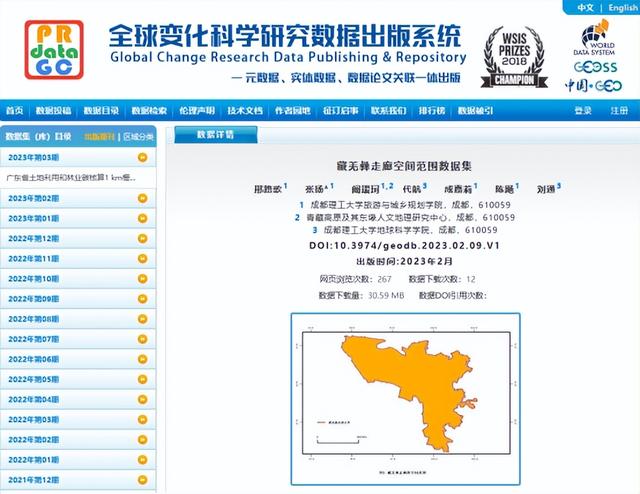Expand the 2022年第09期 issue arrow icon

(142, 298)
